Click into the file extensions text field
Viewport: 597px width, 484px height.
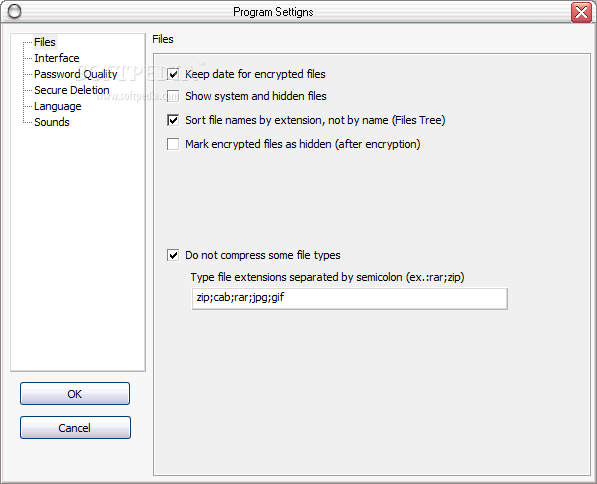[x=350, y=298]
